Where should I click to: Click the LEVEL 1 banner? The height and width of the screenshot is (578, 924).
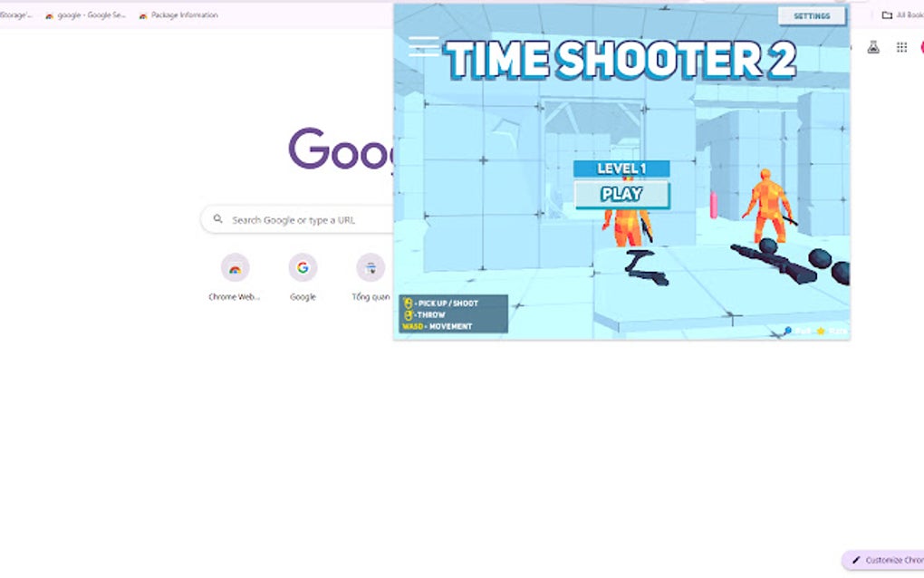[621, 168]
